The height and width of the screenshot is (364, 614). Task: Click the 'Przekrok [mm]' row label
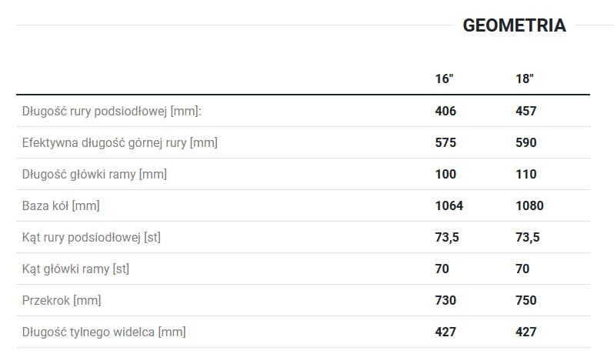[x=62, y=300]
